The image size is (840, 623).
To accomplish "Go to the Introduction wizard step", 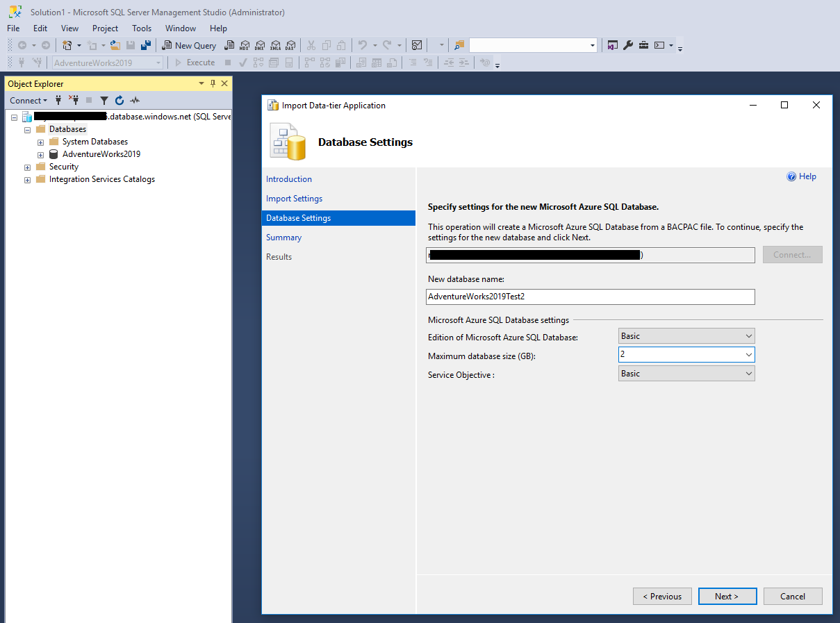I will coord(289,179).
